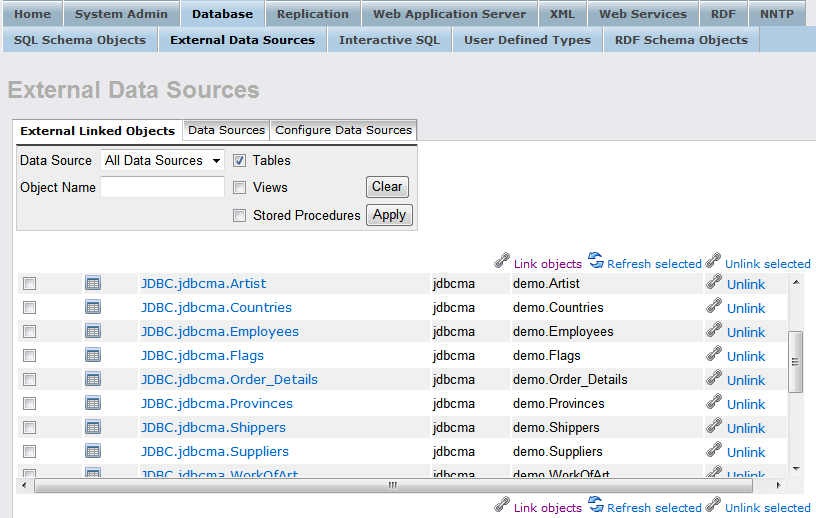Uncheck the Tables filter checkbox

tap(240, 160)
